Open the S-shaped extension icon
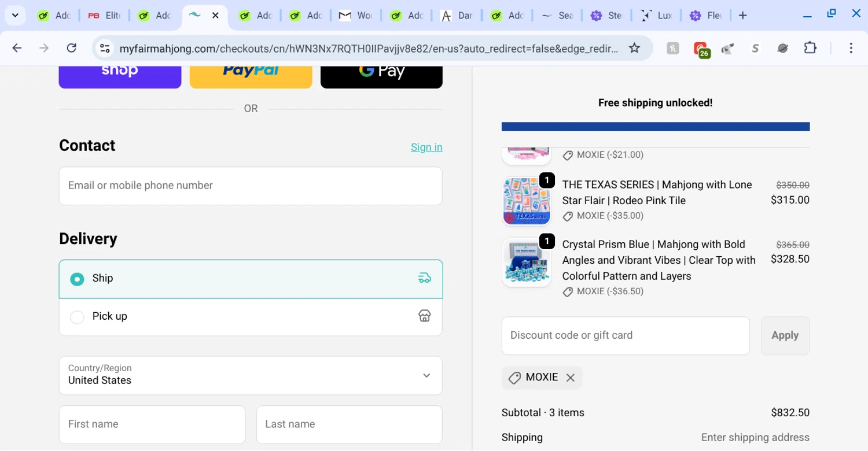 pos(755,49)
